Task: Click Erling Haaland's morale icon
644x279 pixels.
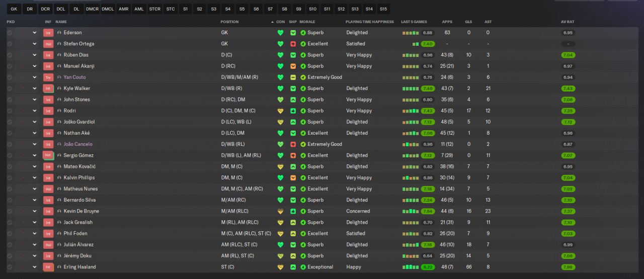Action: point(303,267)
